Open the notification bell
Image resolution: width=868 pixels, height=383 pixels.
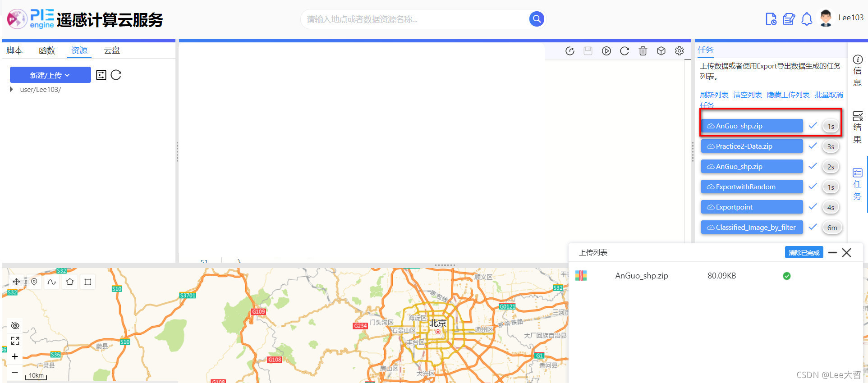(807, 19)
